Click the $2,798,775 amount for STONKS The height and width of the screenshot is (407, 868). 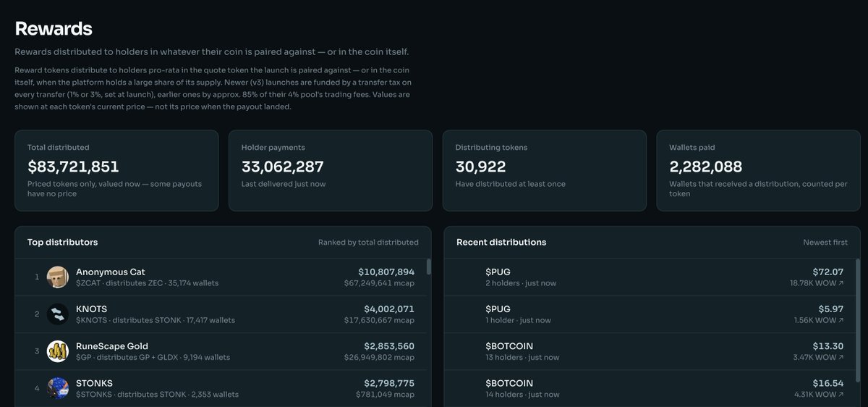389,382
